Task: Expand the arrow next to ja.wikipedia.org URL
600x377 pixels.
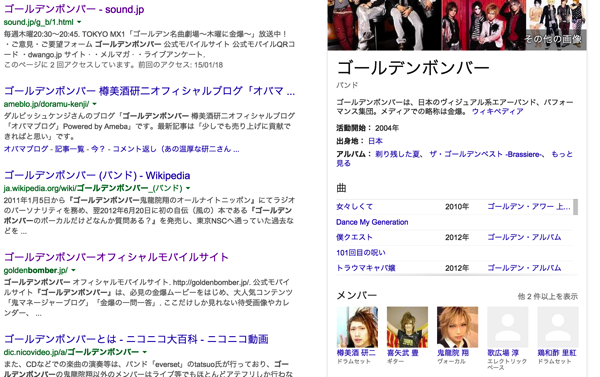Action: point(188,188)
